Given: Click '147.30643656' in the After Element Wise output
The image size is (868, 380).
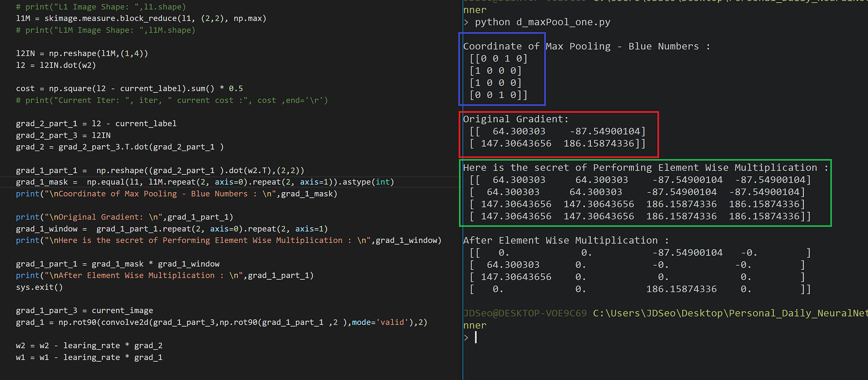Looking at the screenshot, I should click(x=516, y=277).
